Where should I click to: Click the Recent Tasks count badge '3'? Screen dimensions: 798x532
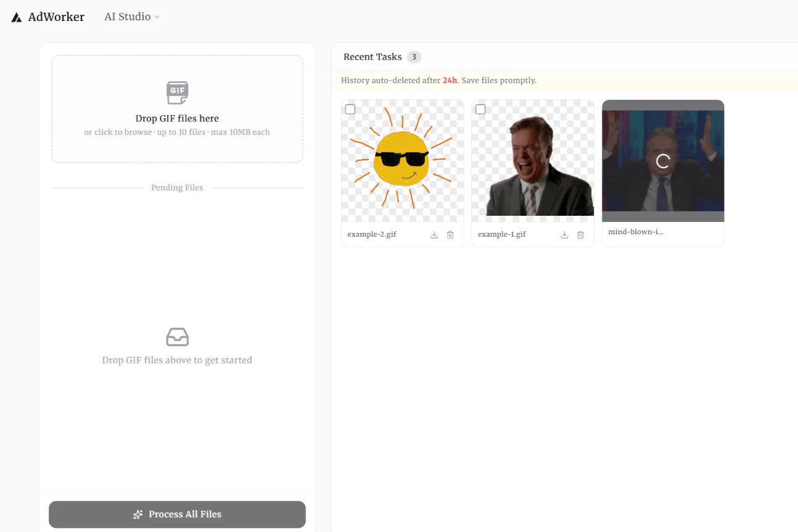(414, 57)
